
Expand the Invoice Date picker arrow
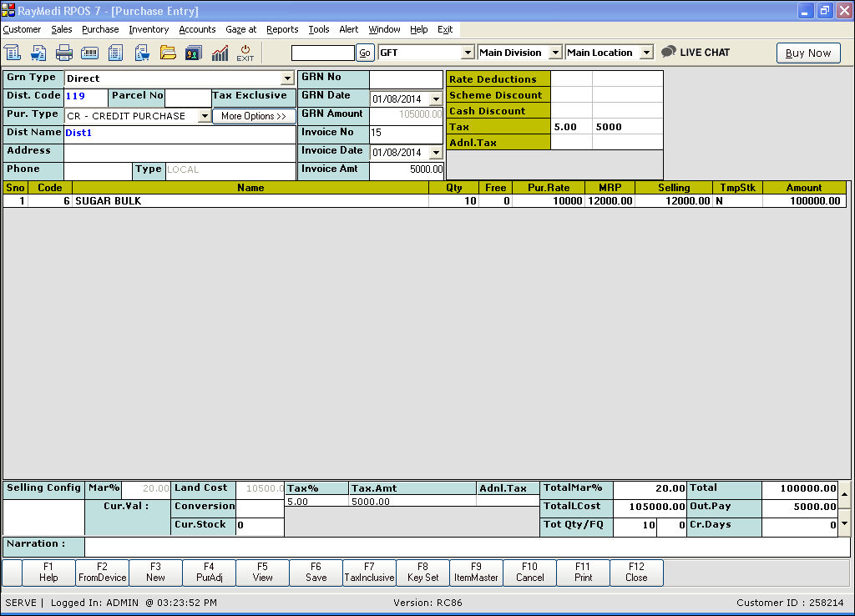(x=435, y=153)
